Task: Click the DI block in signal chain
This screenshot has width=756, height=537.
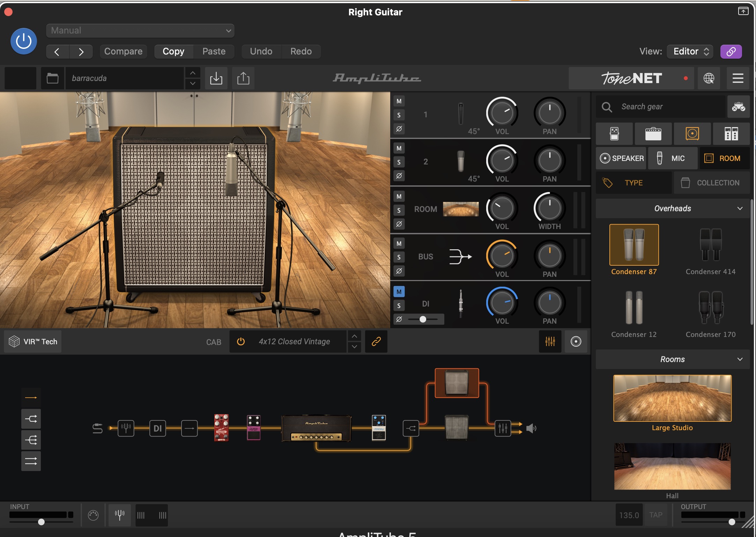Action: [158, 428]
